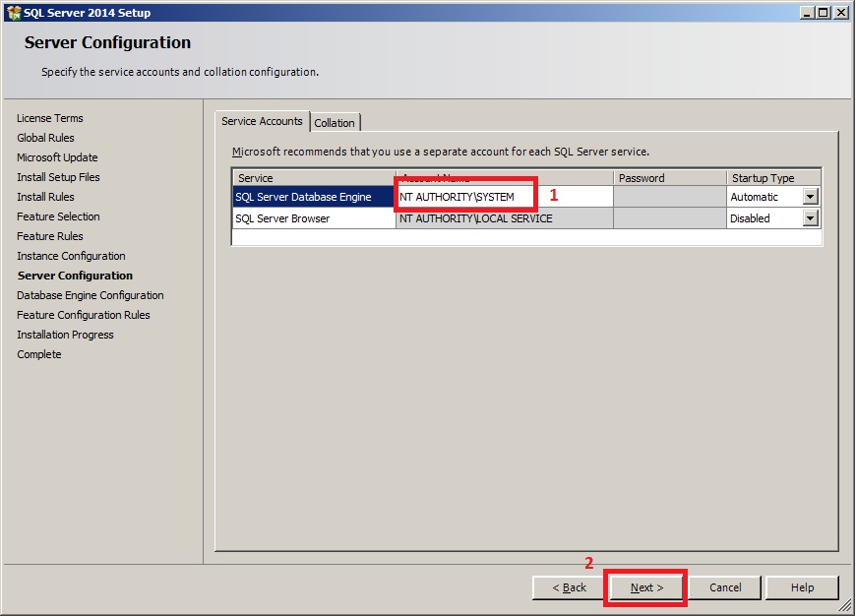Image resolution: width=856 pixels, height=616 pixels.
Task: Click License Terms in the steps list
Action: [49, 118]
